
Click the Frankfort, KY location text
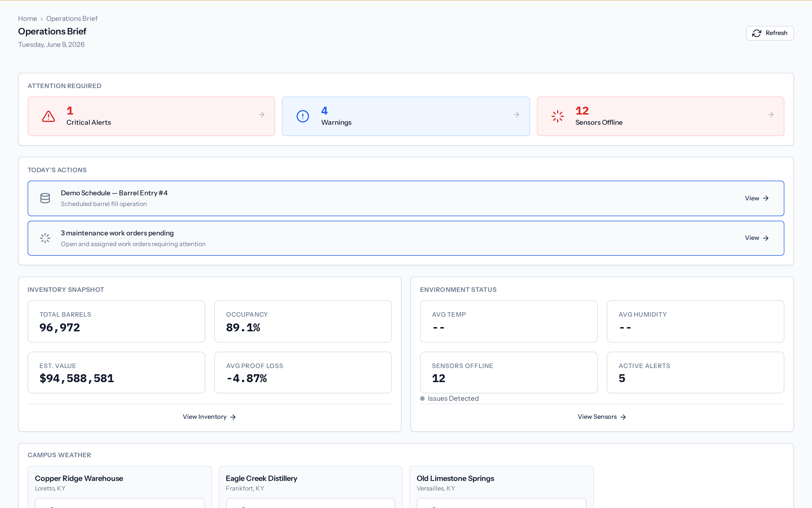pos(245,489)
